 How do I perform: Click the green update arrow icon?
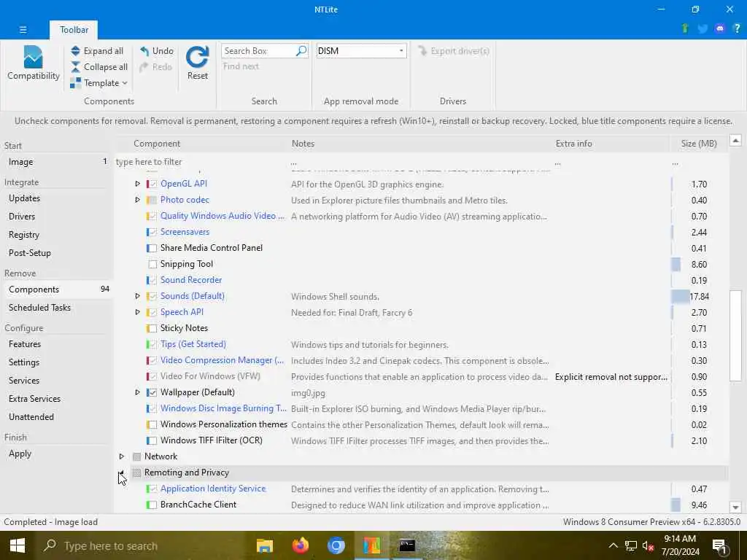(685, 28)
